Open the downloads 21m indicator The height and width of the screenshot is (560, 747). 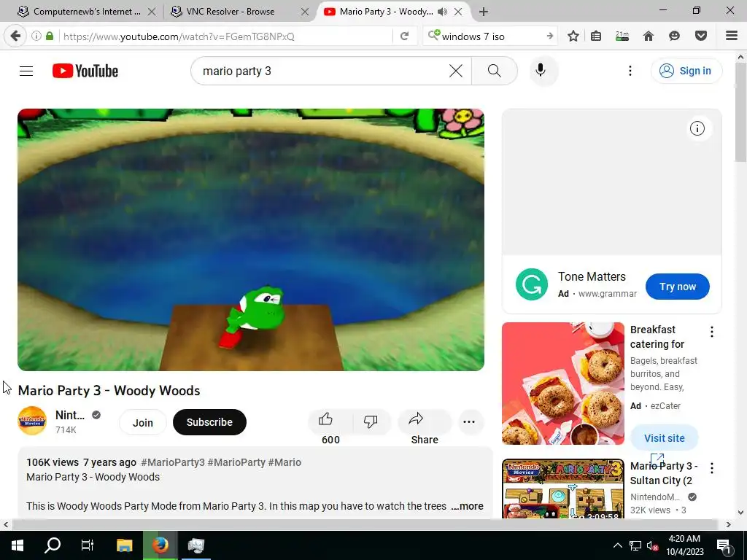pyautogui.click(x=622, y=36)
